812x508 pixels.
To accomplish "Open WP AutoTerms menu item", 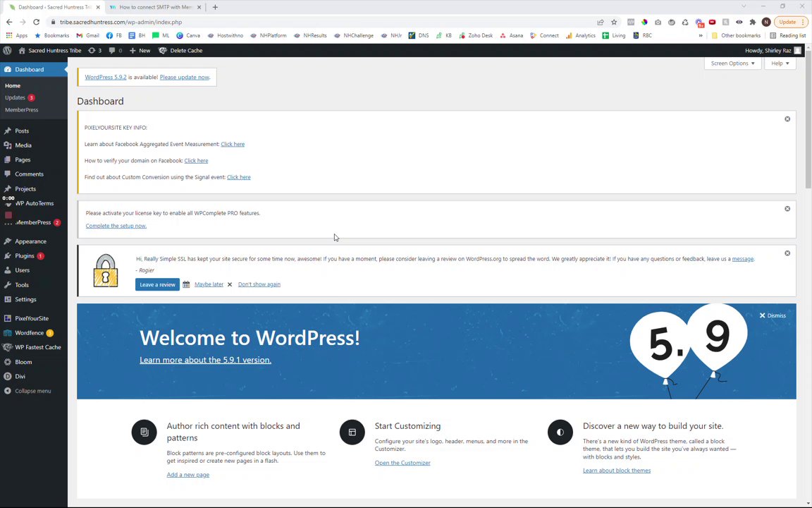I will click(x=34, y=203).
